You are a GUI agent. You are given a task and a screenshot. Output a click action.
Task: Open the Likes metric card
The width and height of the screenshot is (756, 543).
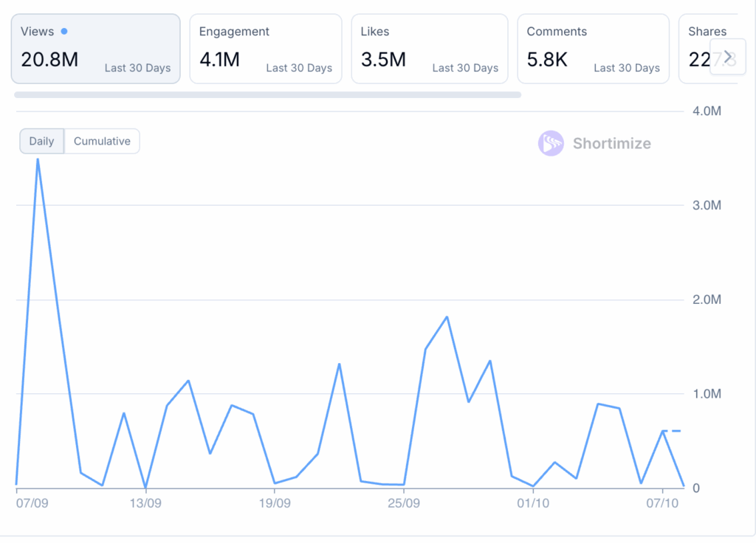point(429,49)
